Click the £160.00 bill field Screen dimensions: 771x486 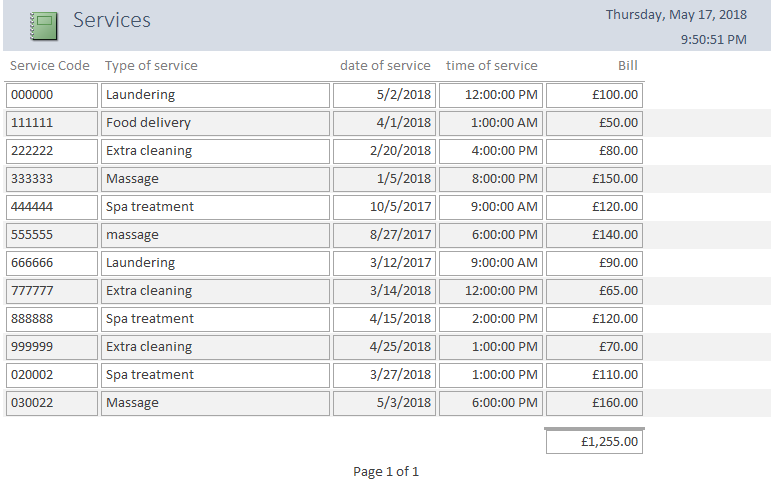pos(594,403)
